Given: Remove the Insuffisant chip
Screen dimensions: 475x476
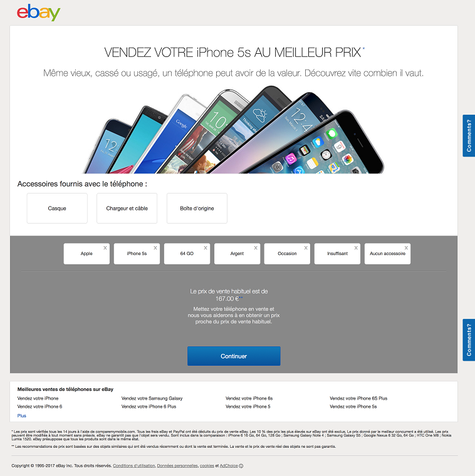Looking at the screenshot, I should (356, 248).
